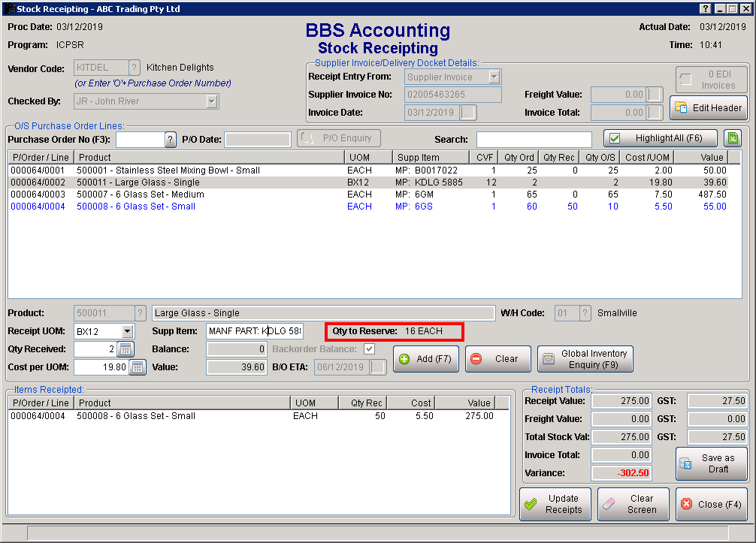Open the B/O ETA calendar picker

pos(378,367)
